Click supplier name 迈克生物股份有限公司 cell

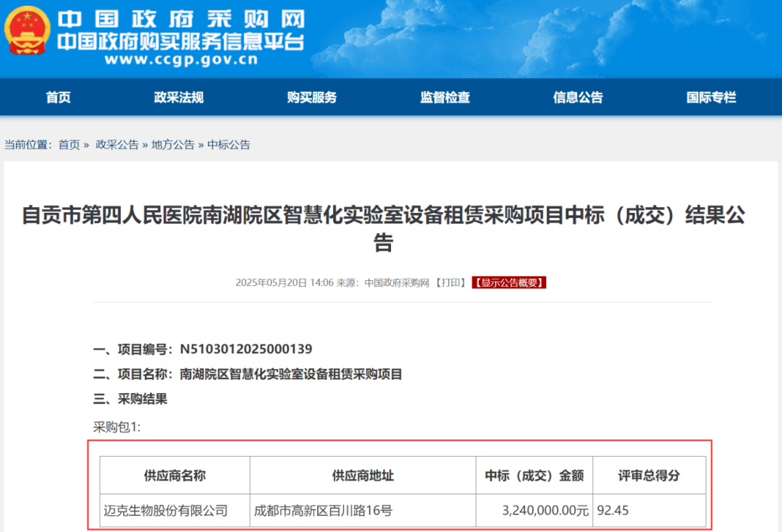click(x=166, y=511)
